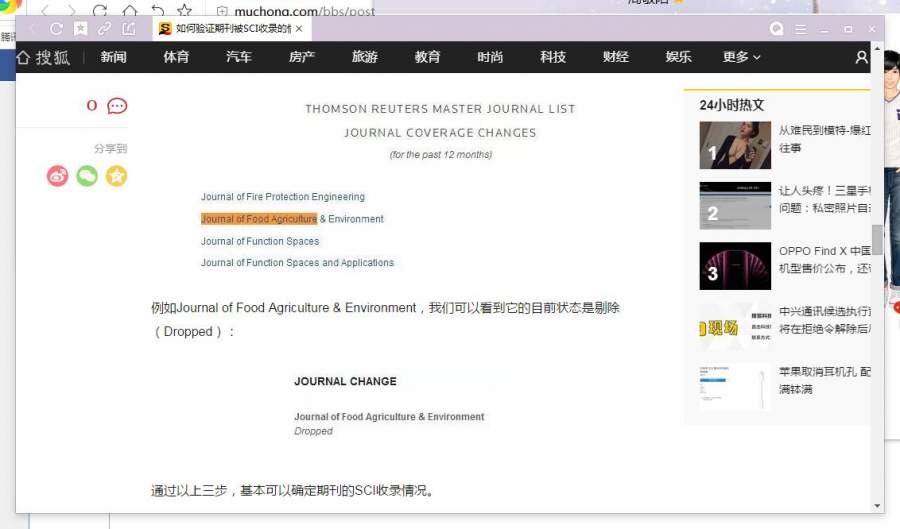Screen dimensions: 900x529
Task: Go to Sohu home via 搜狐 logo
Action: click(x=44, y=57)
